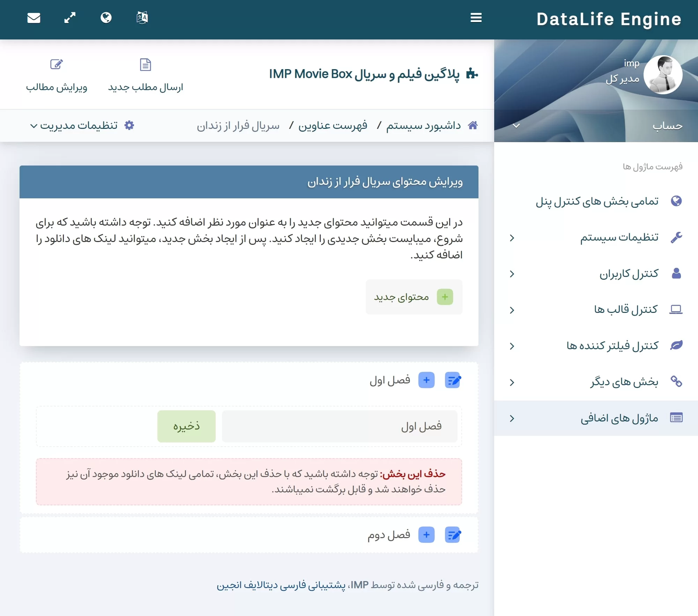Click the plus icon beside فصل اول

tap(426, 380)
